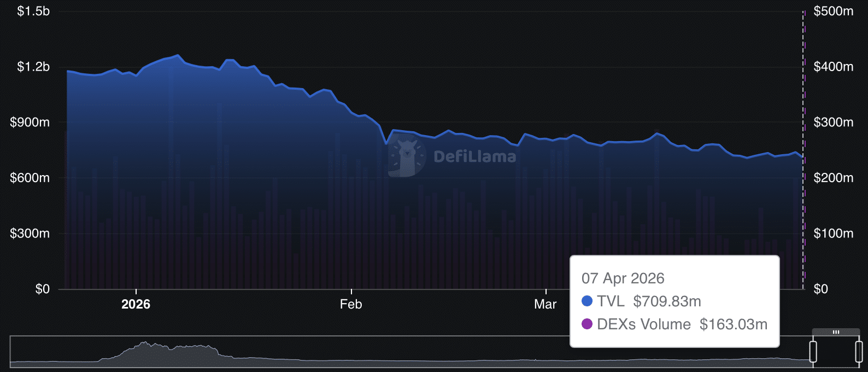Click the 07 Apr 2026 tooltip date
This screenshot has width=868, height=372.
click(623, 278)
